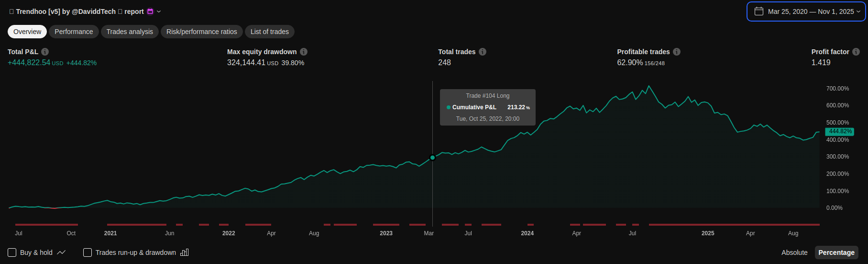The image size is (868, 264).
Task: Tick the Trades run-up & drawdown checkbox
Action: [88, 253]
